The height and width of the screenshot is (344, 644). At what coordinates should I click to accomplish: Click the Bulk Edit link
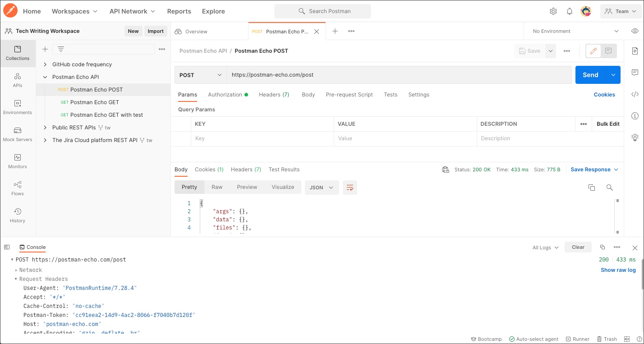pos(608,124)
